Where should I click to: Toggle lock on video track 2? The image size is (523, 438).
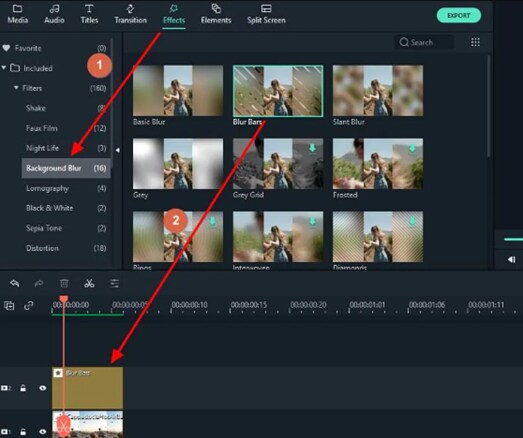point(23,388)
